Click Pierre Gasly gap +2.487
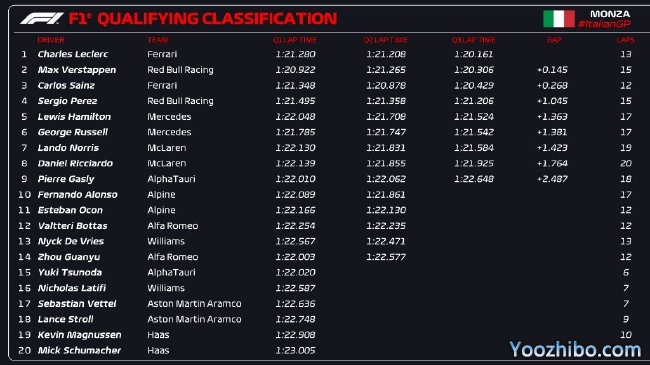This screenshot has width=650, height=365. pyautogui.click(x=552, y=179)
